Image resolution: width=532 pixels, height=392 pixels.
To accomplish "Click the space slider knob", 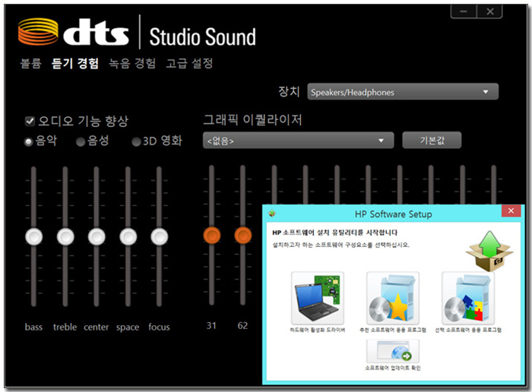I will (x=128, y=236).
